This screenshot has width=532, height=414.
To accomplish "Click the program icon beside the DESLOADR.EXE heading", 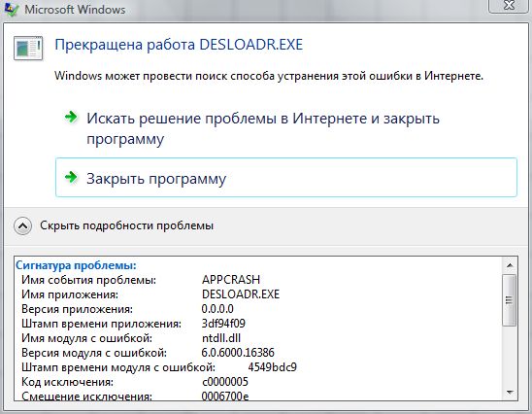I will pyautogui.click(x=28, y=48).
